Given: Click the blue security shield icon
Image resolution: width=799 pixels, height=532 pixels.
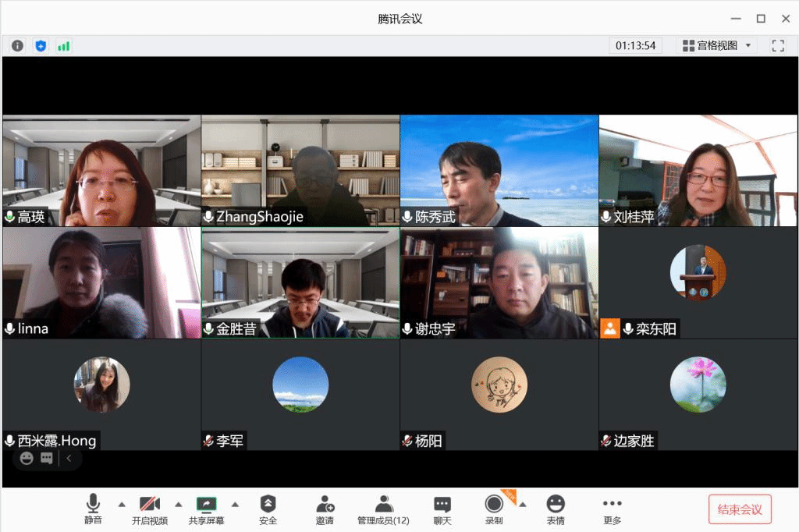Looking at the screenshot, I should [x=41, y=46].
